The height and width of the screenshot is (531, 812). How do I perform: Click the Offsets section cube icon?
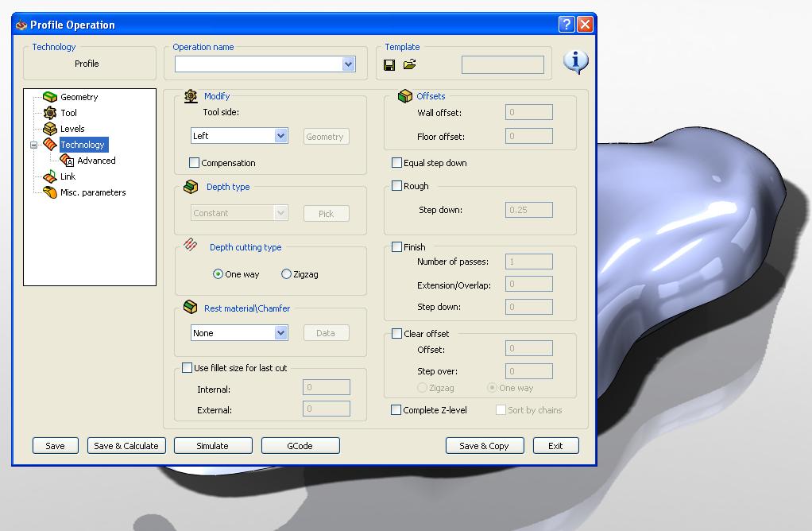pyautogui.click(x=404, y=96)
